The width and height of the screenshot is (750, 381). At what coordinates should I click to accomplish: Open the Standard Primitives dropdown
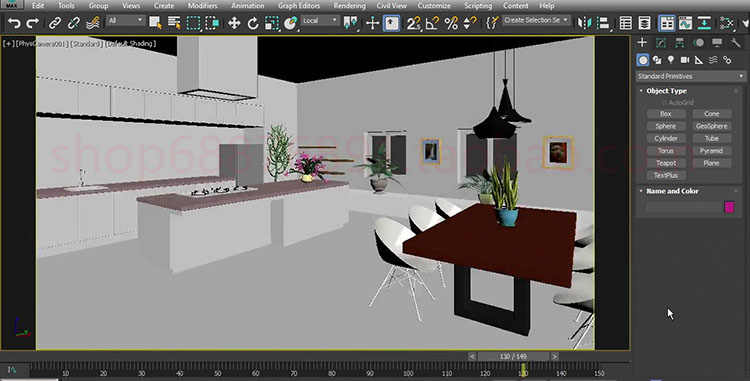[691, 76]
